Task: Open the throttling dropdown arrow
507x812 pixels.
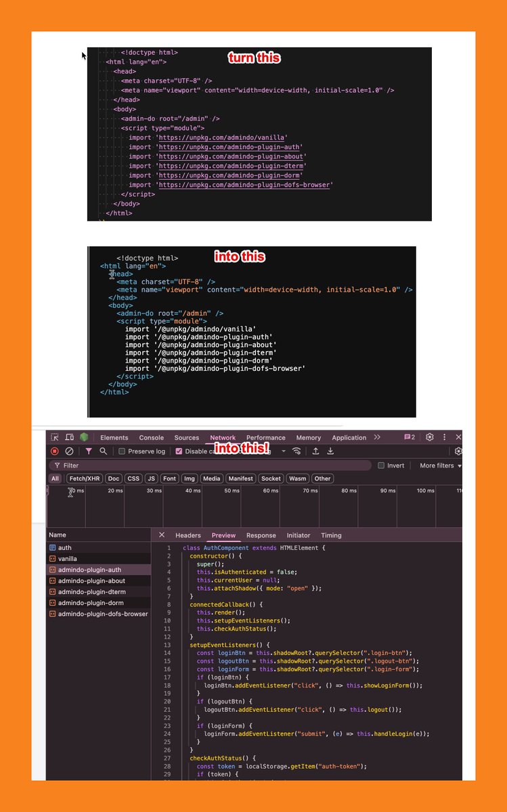Action: (283, 451)
